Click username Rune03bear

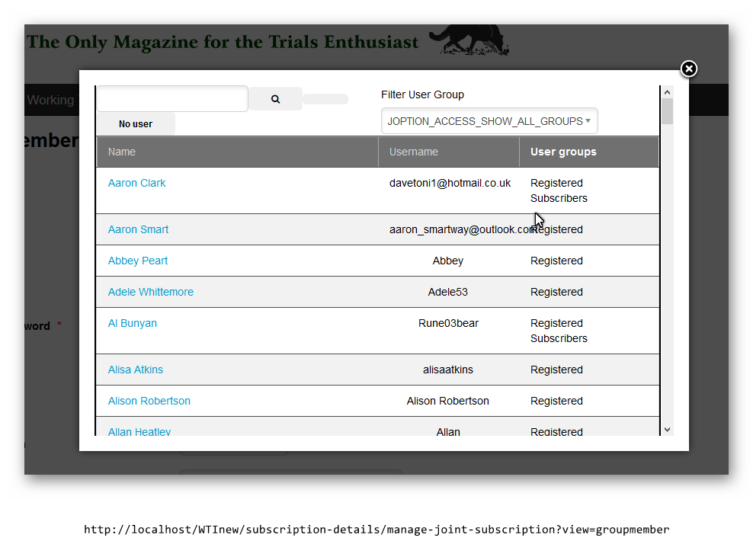[448, 323]
